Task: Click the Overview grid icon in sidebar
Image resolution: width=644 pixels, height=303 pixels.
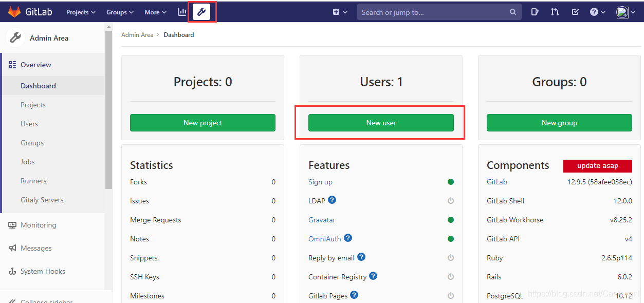Action: [x=12, y=65]
